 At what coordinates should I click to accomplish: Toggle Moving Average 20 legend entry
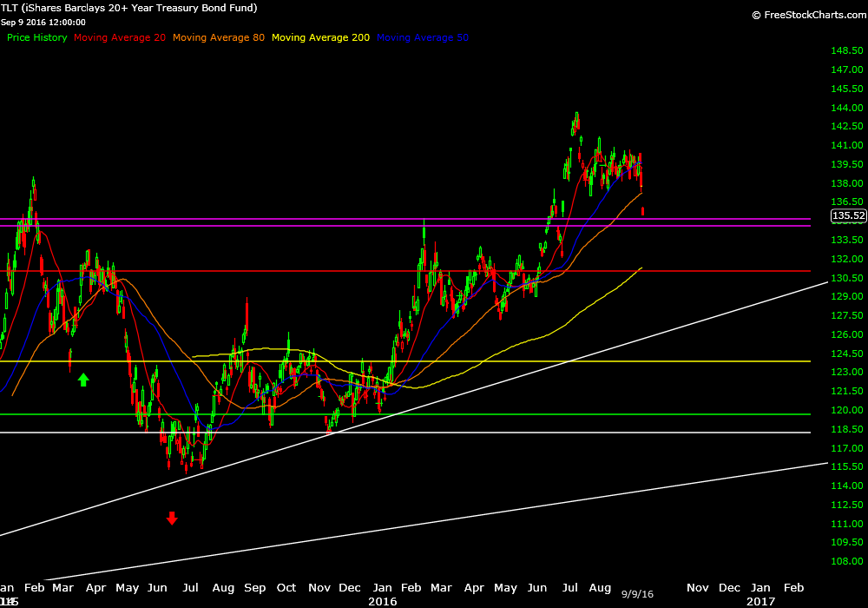pos(120,37)
